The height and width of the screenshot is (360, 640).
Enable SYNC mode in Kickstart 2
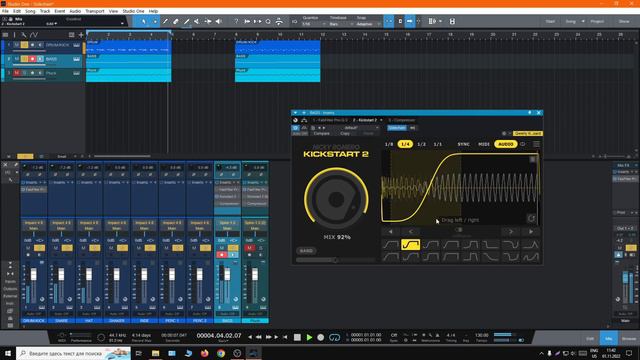point(463,144)
